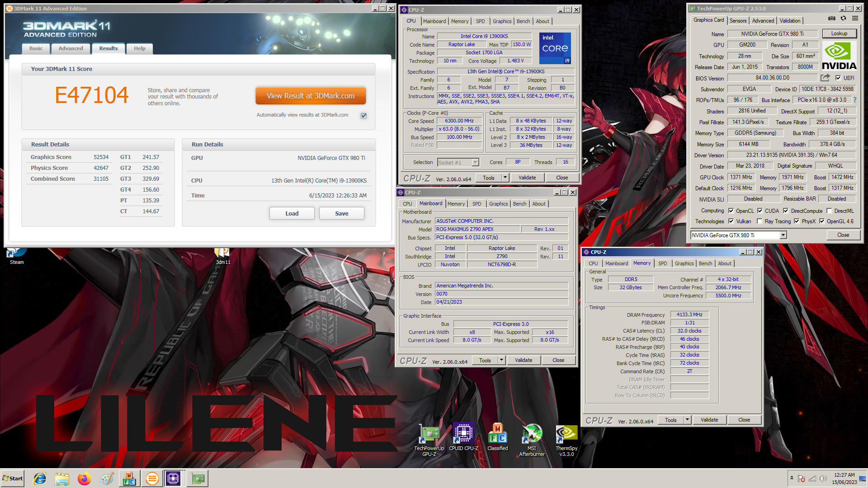Click the MFC blocks icon on taskbar
Viewport: 868px width, 488px height.
pyautogui.click(x=129, y=479)
